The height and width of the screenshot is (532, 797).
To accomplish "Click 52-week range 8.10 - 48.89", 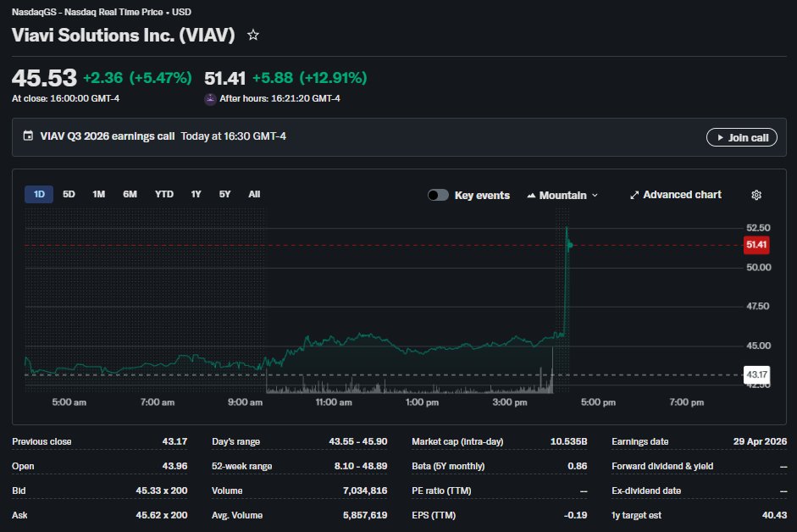I will pos(361,466).
